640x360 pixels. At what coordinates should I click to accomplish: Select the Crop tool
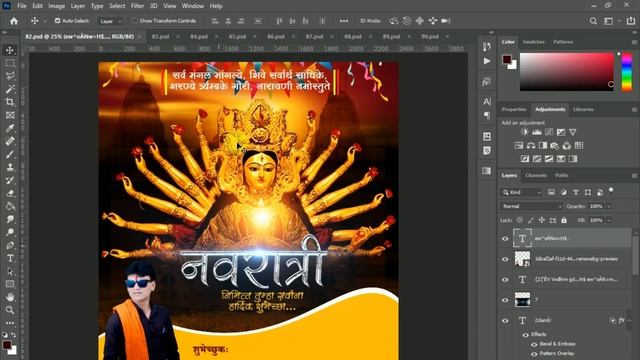click(10, 102)
